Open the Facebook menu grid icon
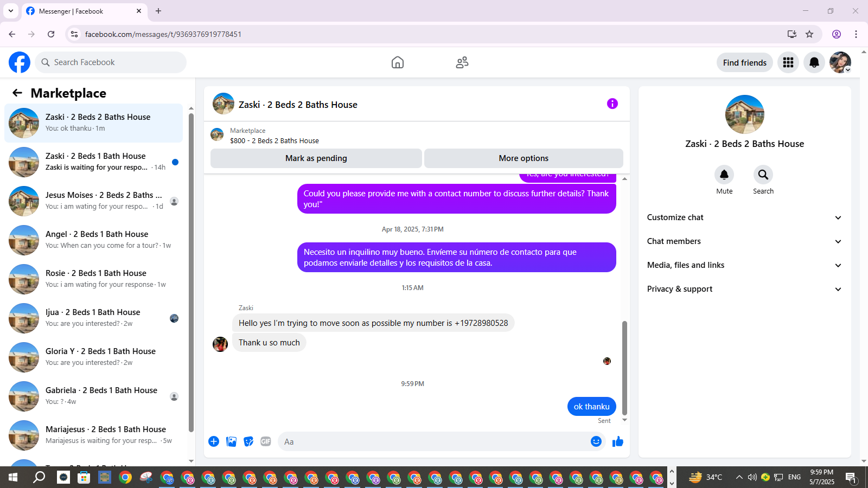Viewport: 868px width, 488px height. [788, 62]
